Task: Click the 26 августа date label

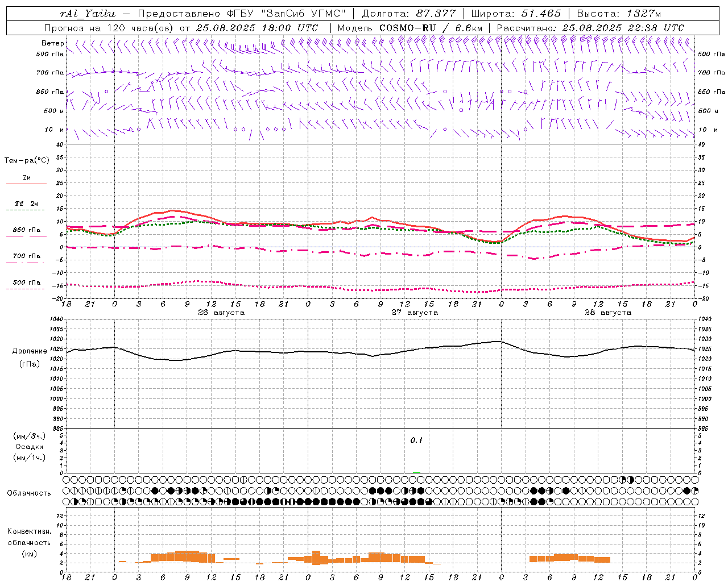Action: [x=221, y=313]
